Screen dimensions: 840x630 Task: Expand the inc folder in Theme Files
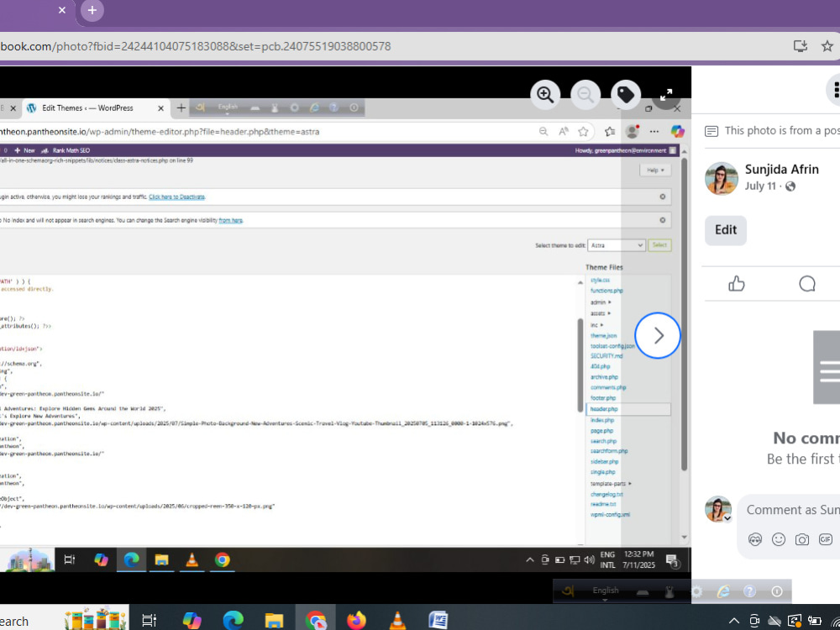(x=596, y=325)
